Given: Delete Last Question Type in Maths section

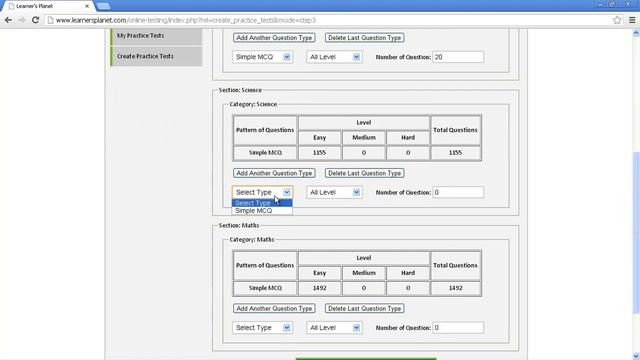Looking at the screenshot, I should click(x=364, y=309).
